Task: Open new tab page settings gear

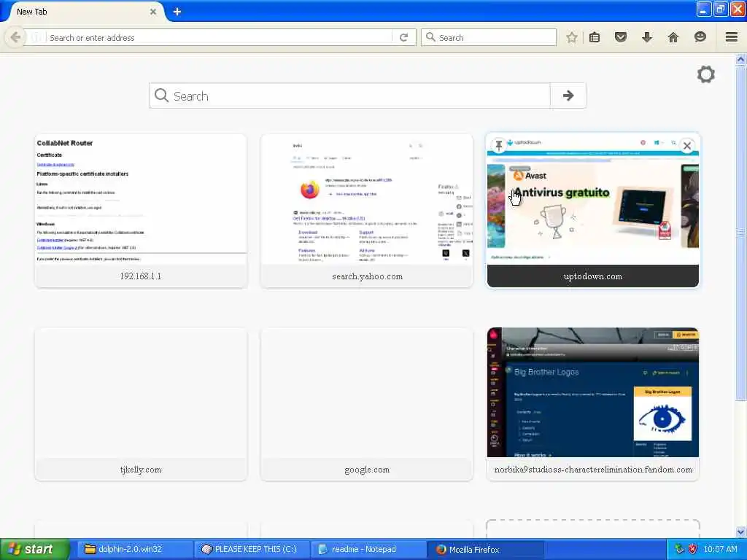Action: [x=706, y=74]
